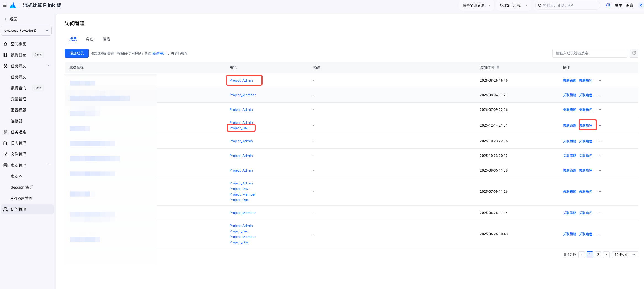Select 访问管理 in the sidebar
Screen dimensions: 644x289
click(27, 209)
